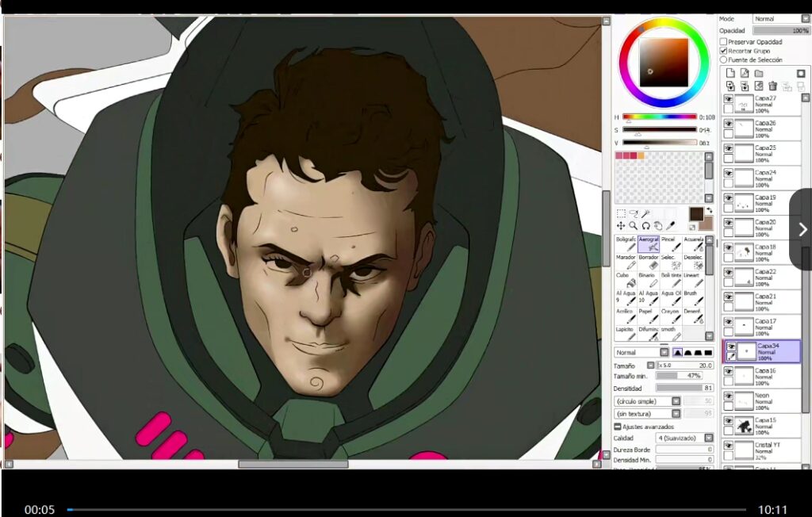This screenshot has width=812, height=517.
Task: Delete layer using the trash icon
Action: tap(772, 86)
